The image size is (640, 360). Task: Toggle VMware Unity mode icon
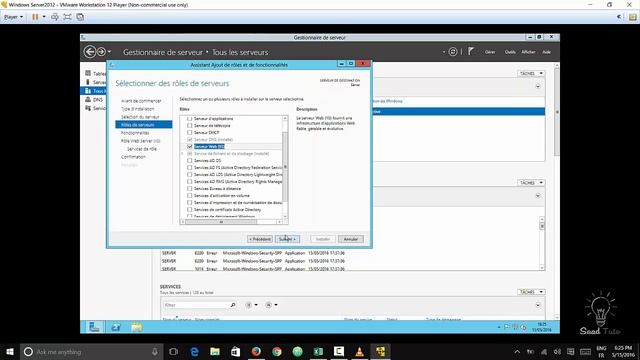pos(80,17)
